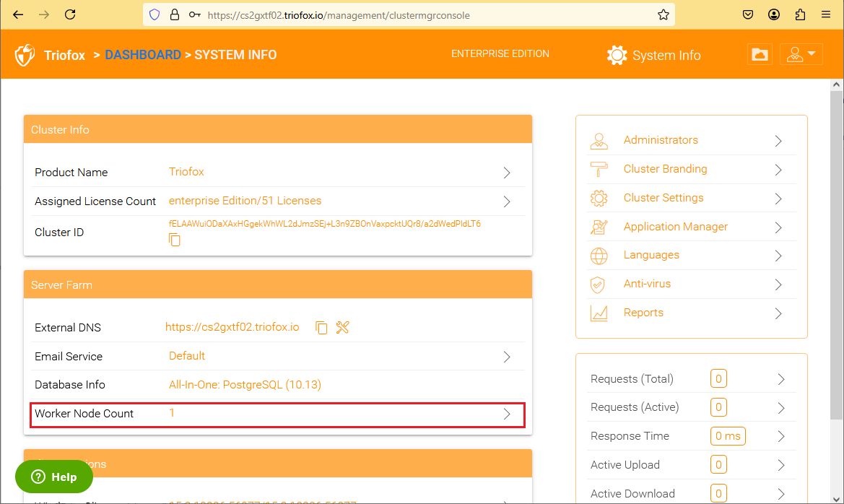844x504 pixels.
Task: Navigate to DASHBOARD breadcrumb link
Action: tap(143, 55)
